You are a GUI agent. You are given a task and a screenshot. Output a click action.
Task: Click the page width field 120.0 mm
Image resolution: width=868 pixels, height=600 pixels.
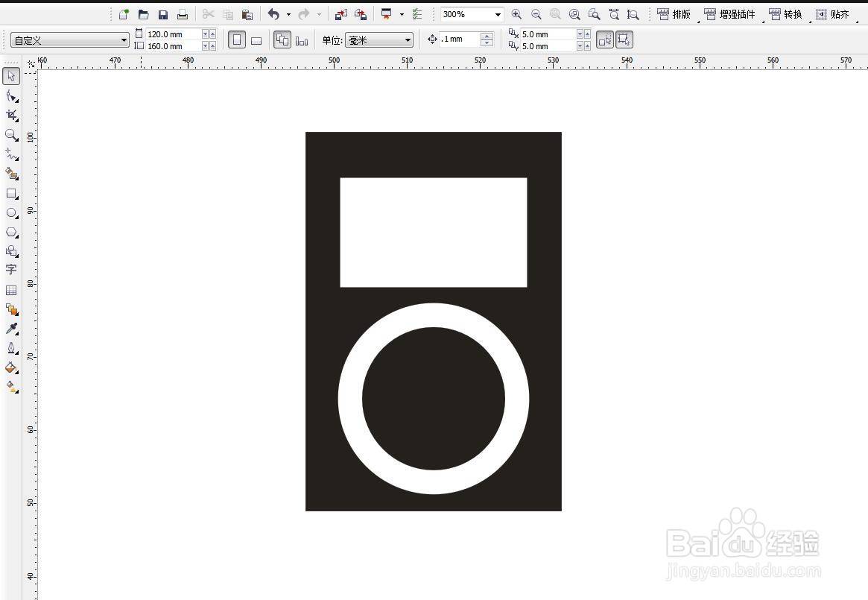[x=173, y=34]
